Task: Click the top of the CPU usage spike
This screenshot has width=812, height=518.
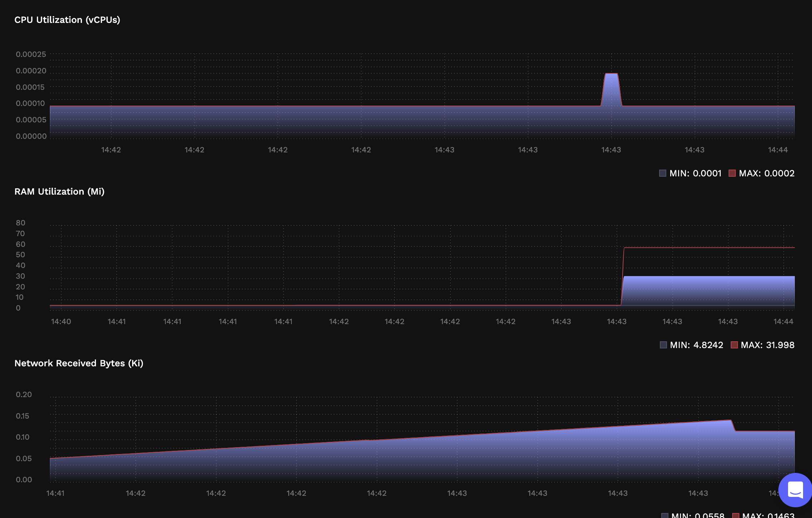Action: 611,74
